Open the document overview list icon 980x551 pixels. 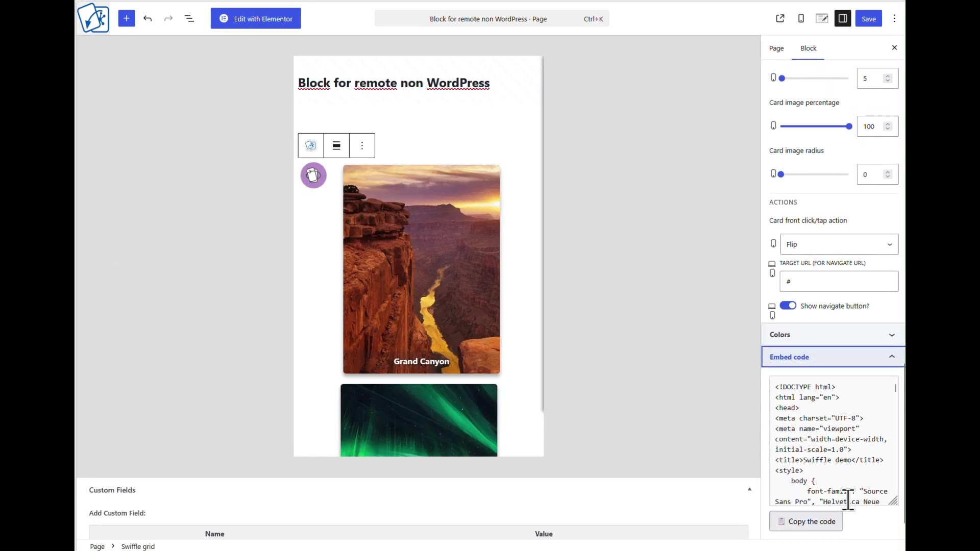189,18
